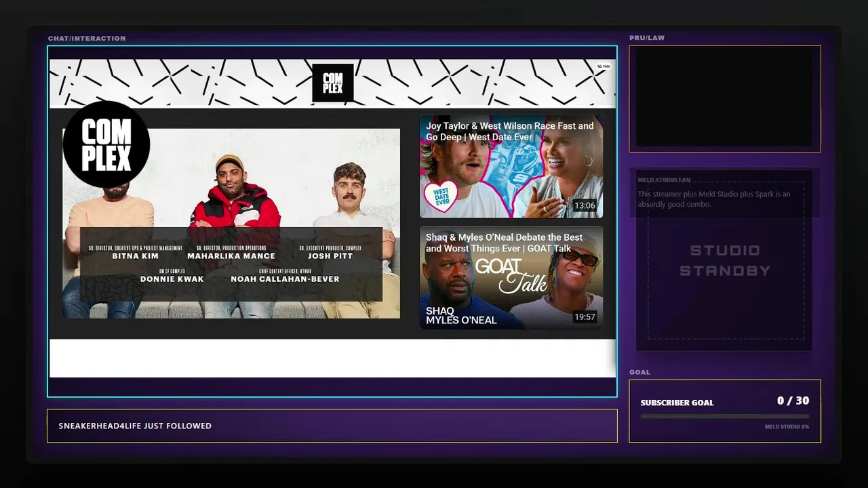Screen dimensions: 868x488
Task: Select the name Donnie Kwak
Action: (172, 279)
